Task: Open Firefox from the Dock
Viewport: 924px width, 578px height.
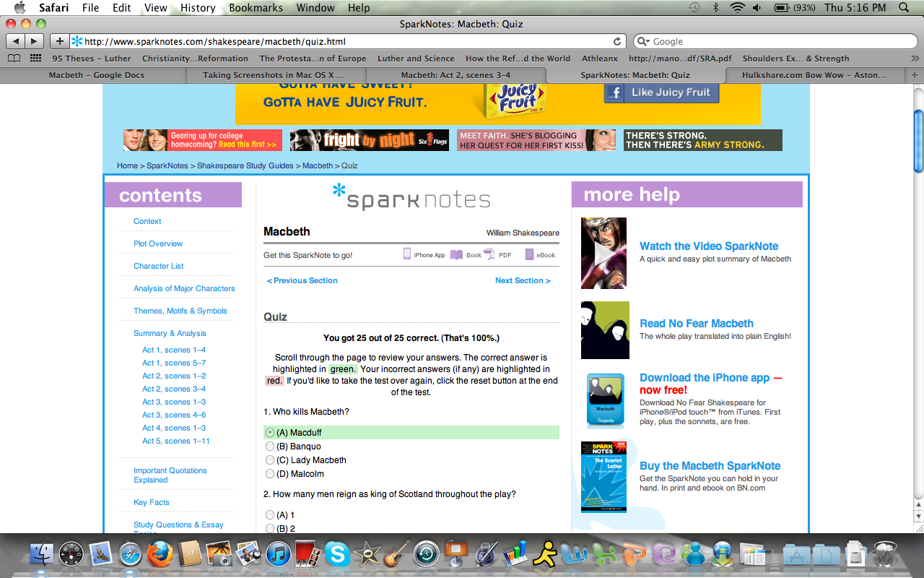Action: (x=160, y=555)
